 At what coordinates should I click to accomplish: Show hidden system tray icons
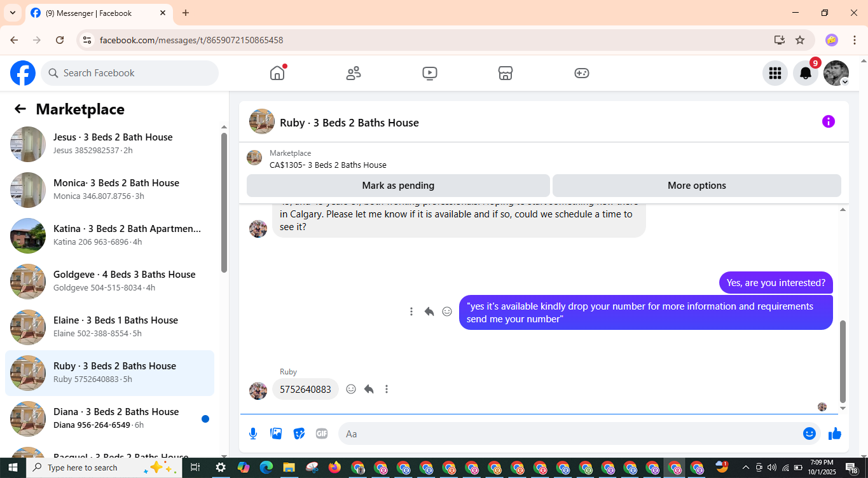tap(745, 468)
